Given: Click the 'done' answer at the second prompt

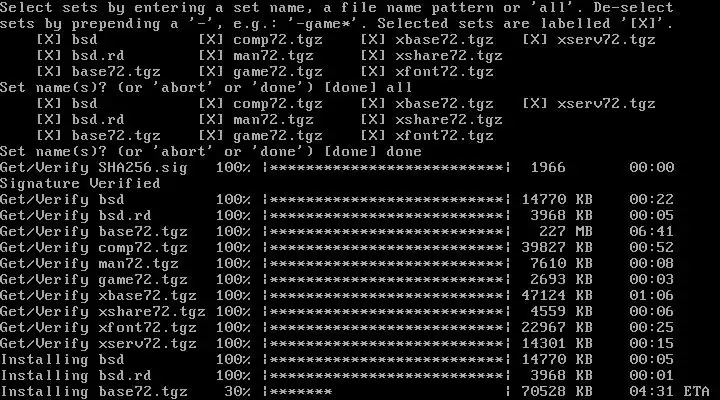Looking at the screenshot, I should pyautogui.click(x=404, y=152).
